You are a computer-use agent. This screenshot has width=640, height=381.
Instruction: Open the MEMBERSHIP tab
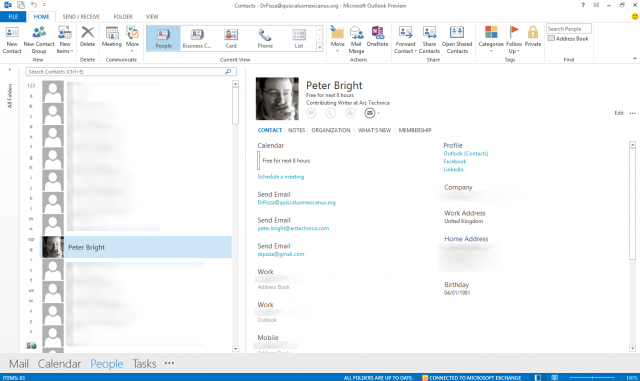415,130
